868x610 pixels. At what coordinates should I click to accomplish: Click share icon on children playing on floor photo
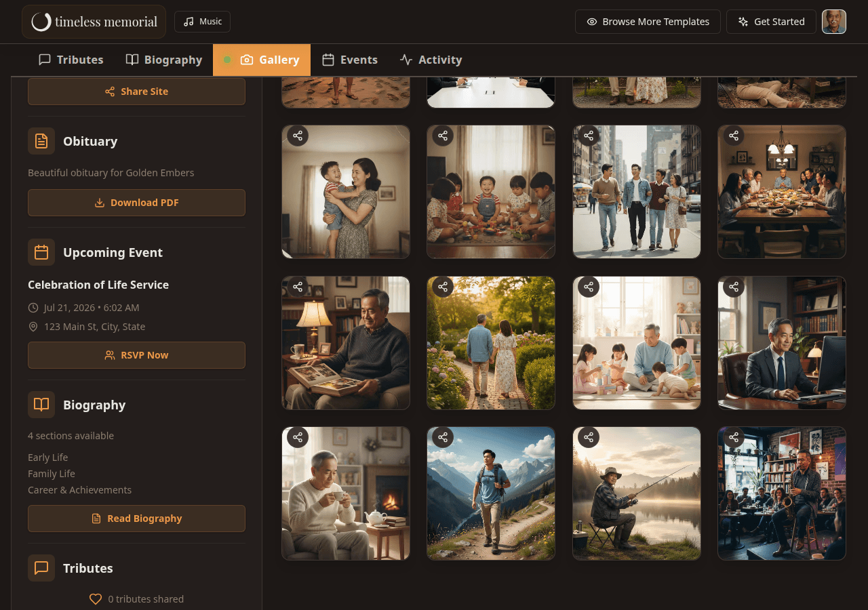point(443,136)
